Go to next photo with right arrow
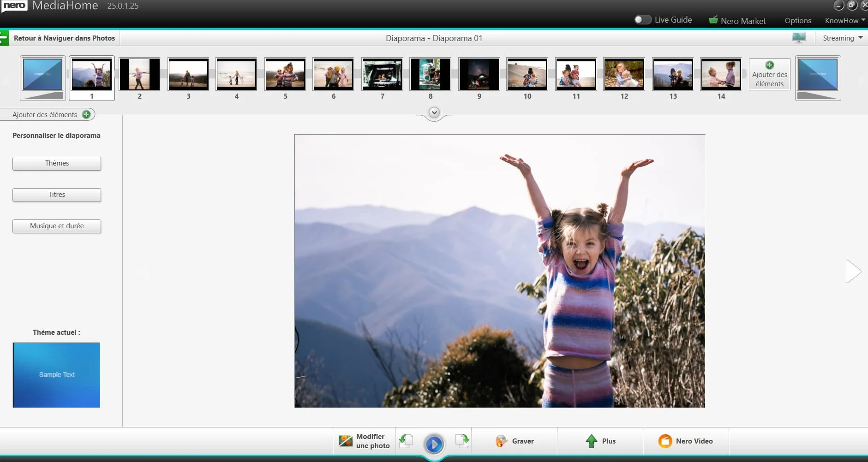Screen dimensions: 868x462 (x=853, y=271)
